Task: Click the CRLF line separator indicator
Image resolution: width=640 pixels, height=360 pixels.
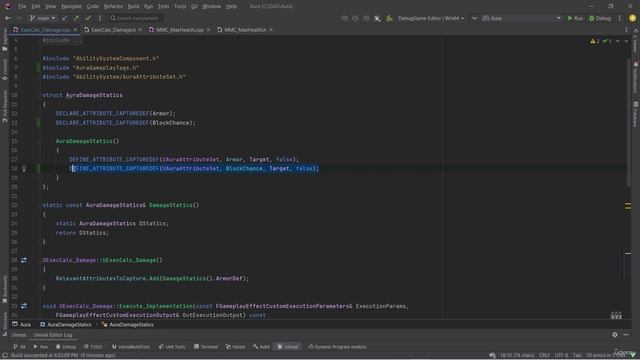Action: (x=544, y=355)
